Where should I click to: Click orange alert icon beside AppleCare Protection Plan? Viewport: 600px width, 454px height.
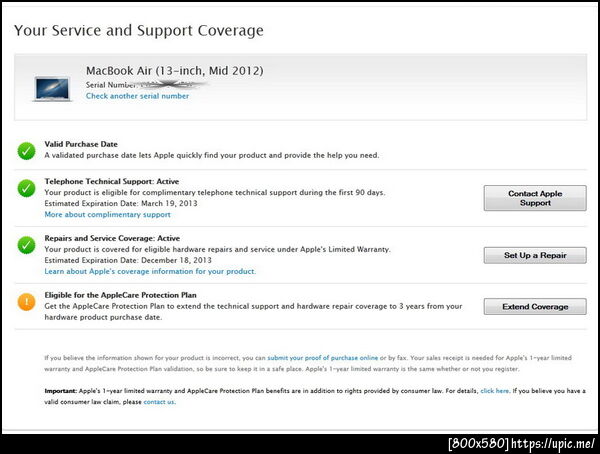click(26, 302)
